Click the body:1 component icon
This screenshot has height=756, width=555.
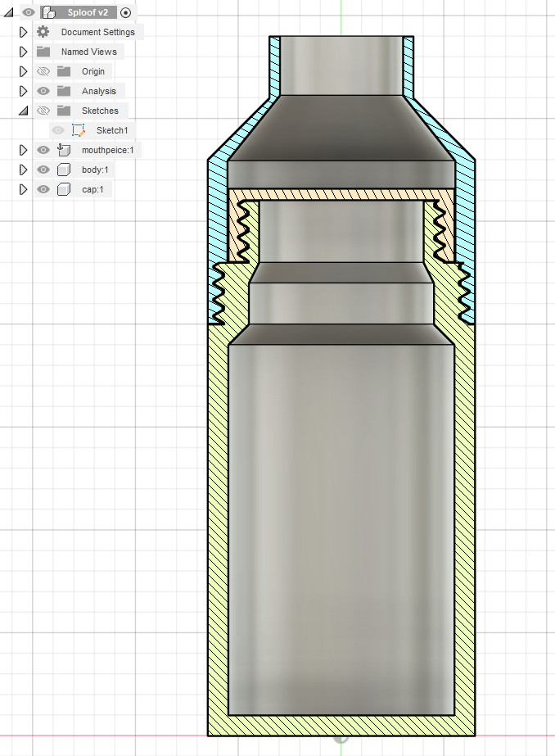coord(64,170)
